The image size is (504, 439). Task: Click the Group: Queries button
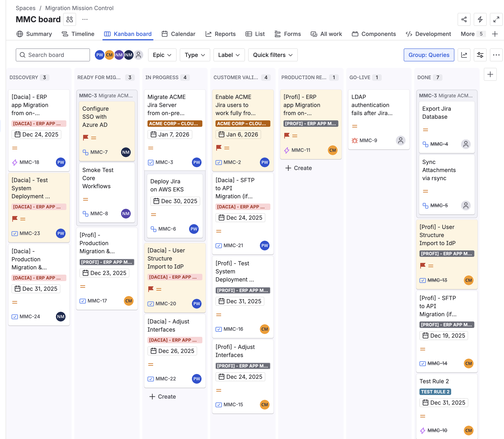click(x=429, y=55)
